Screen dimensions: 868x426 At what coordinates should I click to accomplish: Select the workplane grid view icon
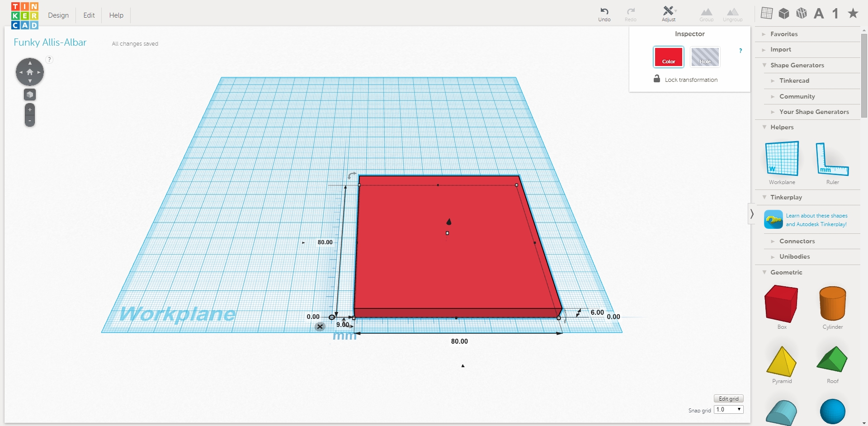point(767,13)
